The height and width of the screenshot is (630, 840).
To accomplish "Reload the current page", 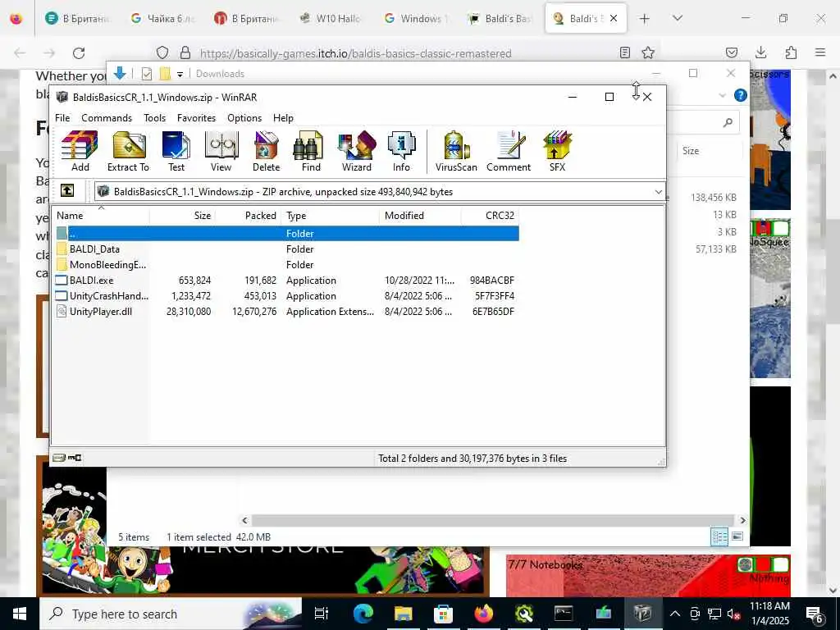I will coord(79,53).
